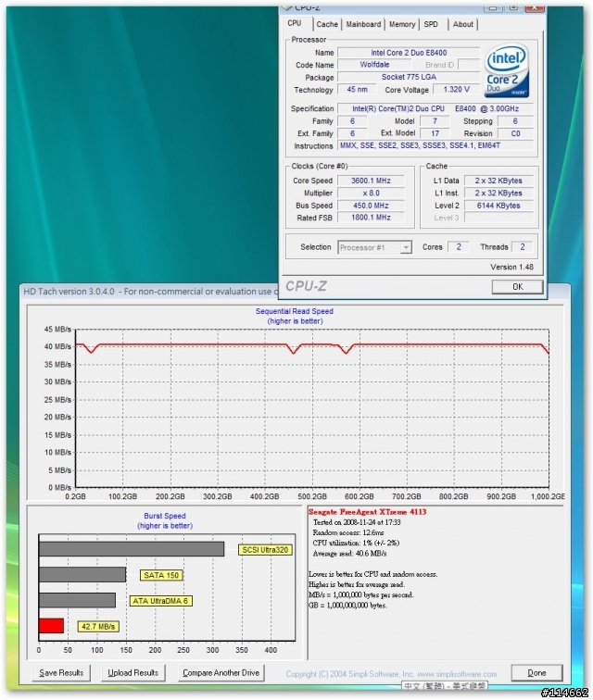Open the Cache tab in CPU-Z
This screenshot has width=593, height=700.
click(x=327, y=25)
